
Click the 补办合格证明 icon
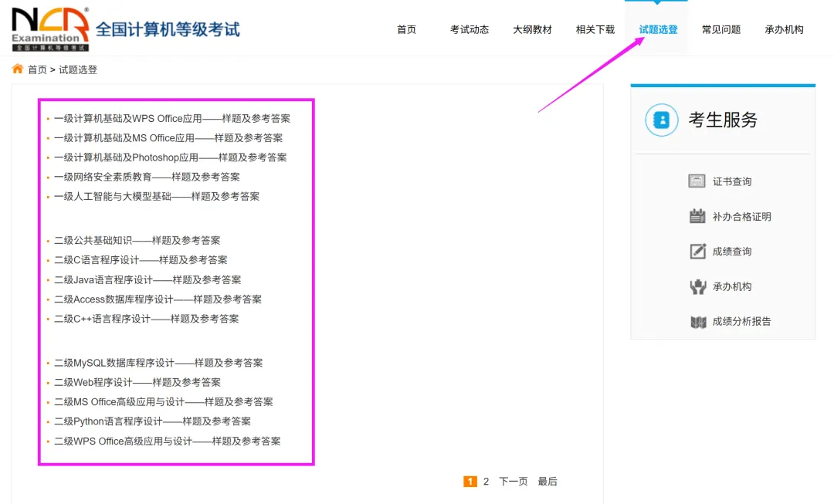pos(697,216)
